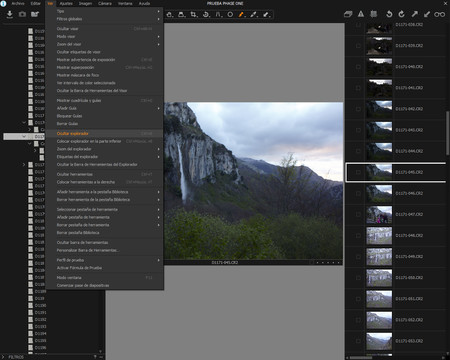The image size is (450, 360).
Task: Choose Ocultar explorador menu entry
Action: (105, 133)
